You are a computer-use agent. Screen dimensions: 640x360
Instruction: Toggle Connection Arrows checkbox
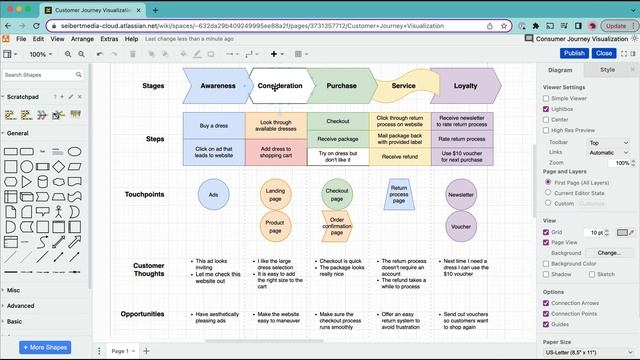[546, 303]
